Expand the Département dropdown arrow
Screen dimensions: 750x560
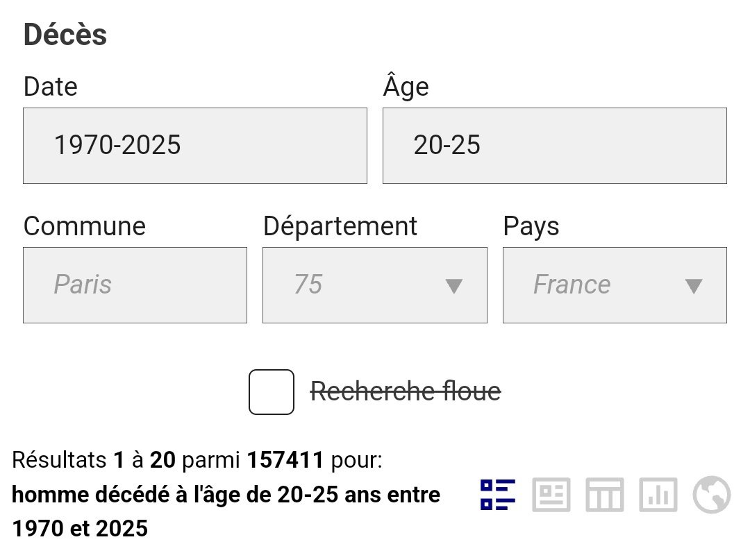(x=453, y=286)
